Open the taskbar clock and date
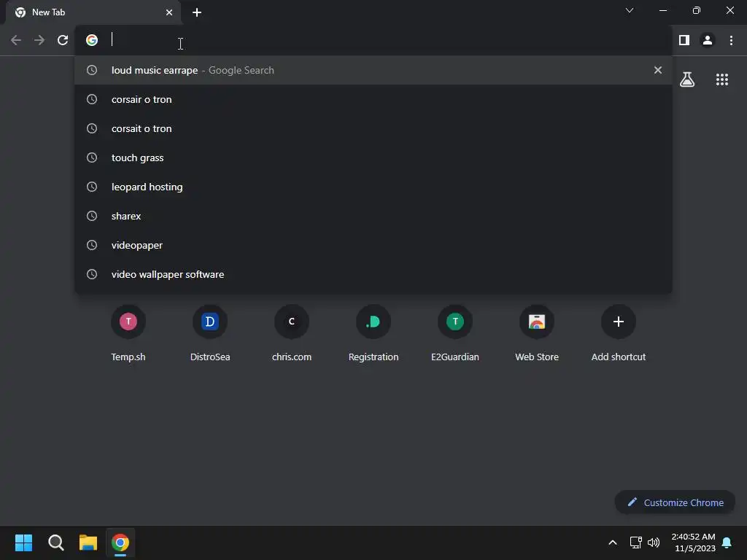This screenshot has width=747, height=560. (693, 542)
